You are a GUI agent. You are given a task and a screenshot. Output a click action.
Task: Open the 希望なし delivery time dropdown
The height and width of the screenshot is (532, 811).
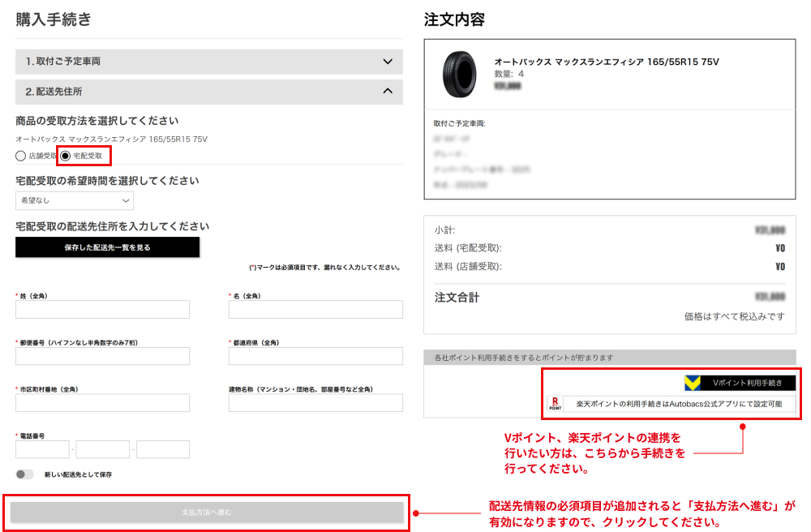[75, 200]
